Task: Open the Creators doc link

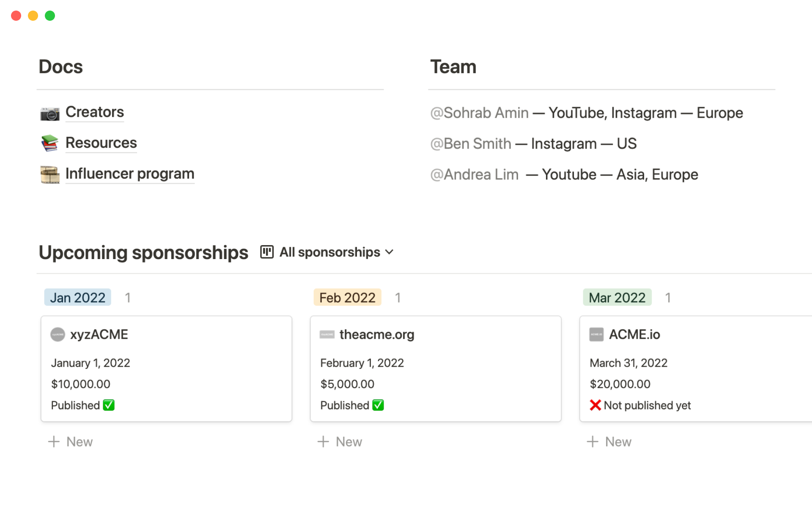Action: pos(95,112)
